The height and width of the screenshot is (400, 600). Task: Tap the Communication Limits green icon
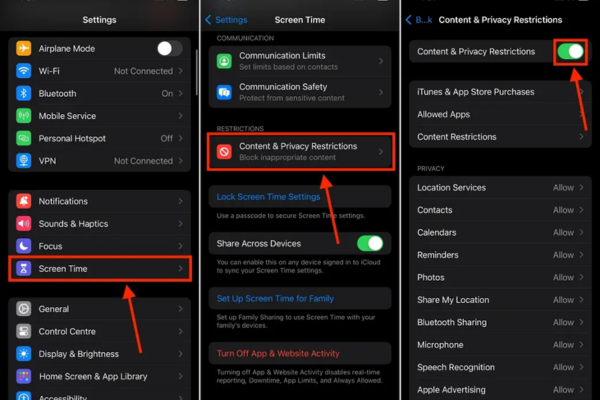click(224, 61)
